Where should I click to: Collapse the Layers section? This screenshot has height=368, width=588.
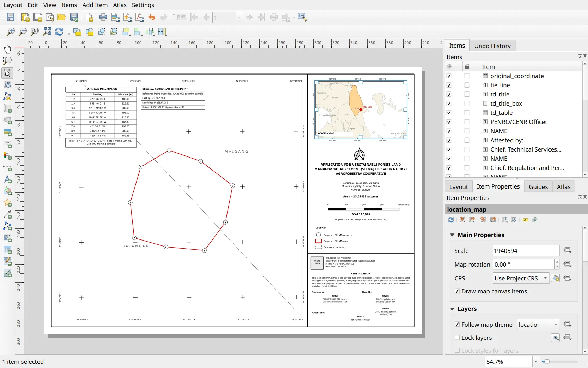[453, 309]
